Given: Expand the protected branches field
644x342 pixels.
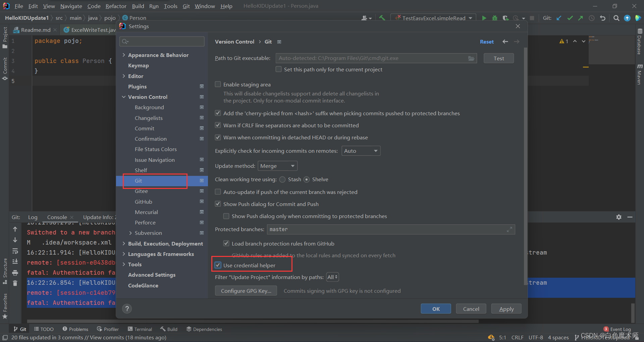Looking at the screenshot, I should [509, 229].
